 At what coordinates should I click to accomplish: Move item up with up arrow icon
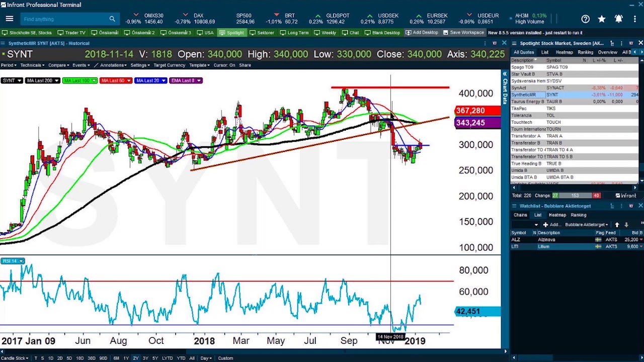click(x=617, y=225)
